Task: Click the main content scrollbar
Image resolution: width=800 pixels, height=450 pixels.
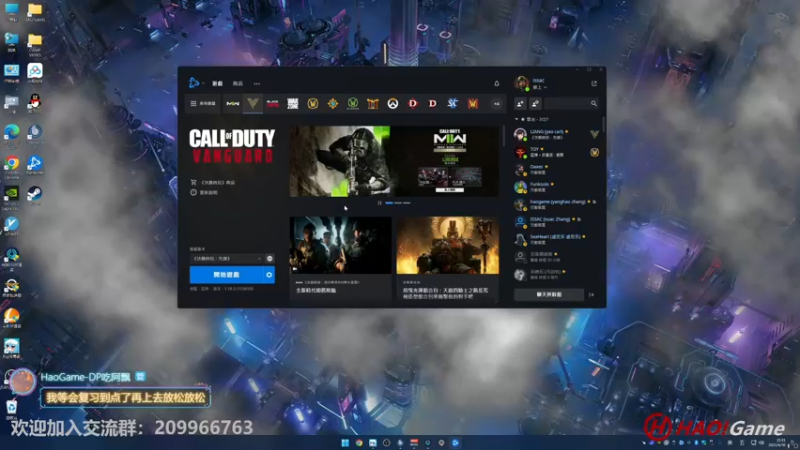Action: 504,135
